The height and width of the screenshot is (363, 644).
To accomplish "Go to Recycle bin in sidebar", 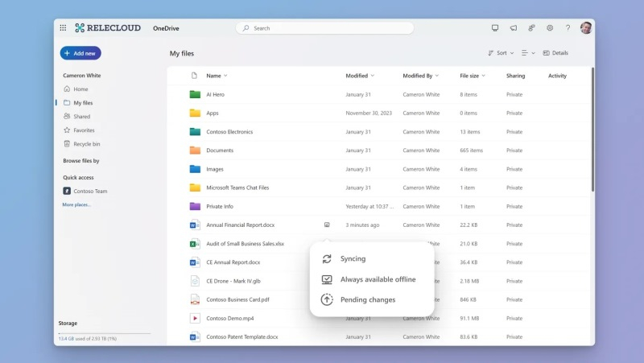I will pyautogui.click(x=86, y=144).
